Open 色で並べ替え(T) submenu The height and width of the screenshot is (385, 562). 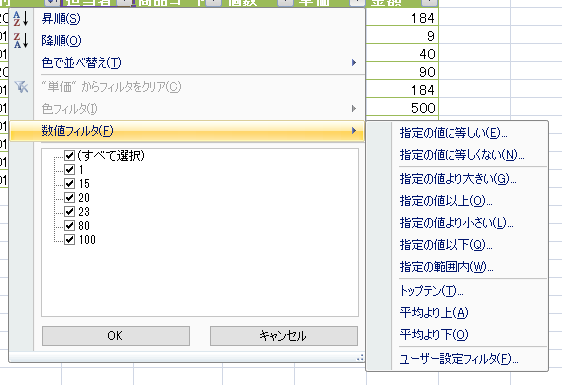click(81, 63)
